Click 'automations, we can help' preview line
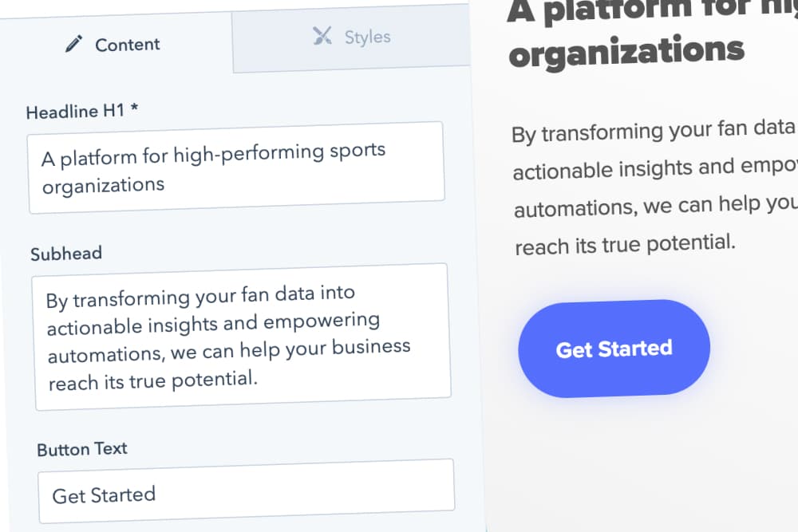This screenshot has height=532, width=798. 655,206
